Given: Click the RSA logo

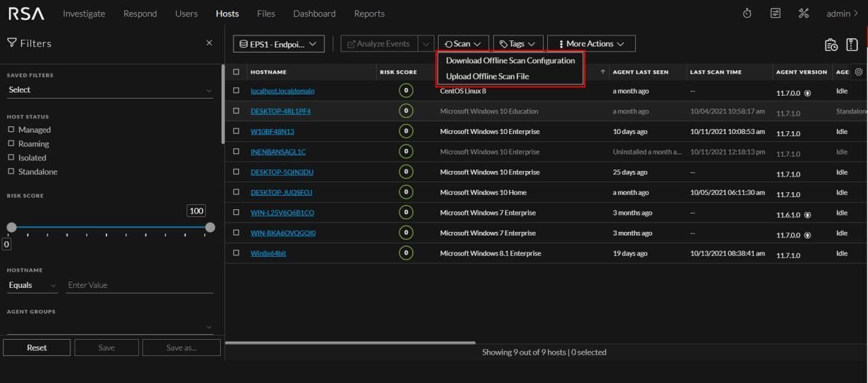Looking at the screenshot, I should point(26,13).
